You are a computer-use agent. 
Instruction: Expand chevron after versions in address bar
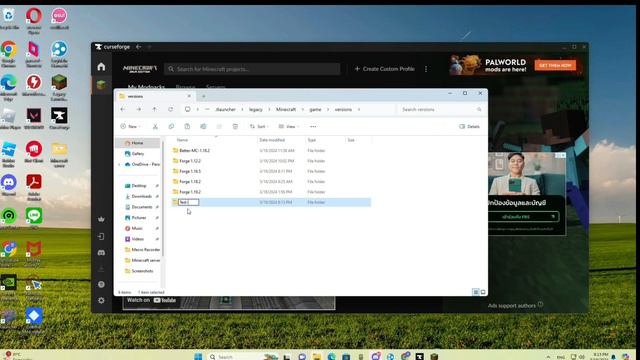click(x=359, y=109)
